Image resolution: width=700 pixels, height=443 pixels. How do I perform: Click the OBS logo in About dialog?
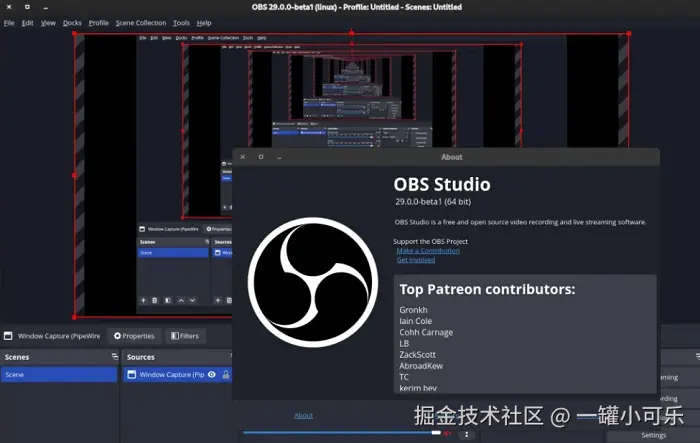click(x=313, y=282)
